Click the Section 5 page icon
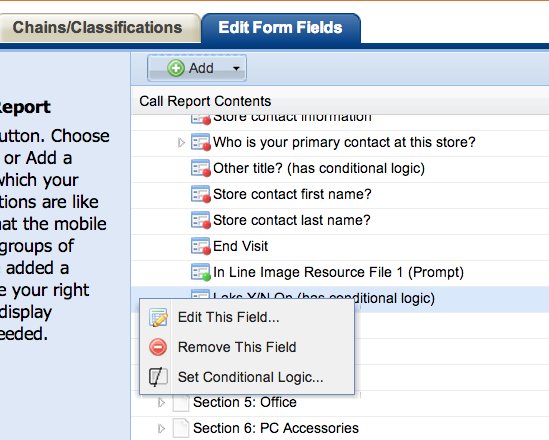The height and width of the screenshot is (440, 549). point(181,403)
